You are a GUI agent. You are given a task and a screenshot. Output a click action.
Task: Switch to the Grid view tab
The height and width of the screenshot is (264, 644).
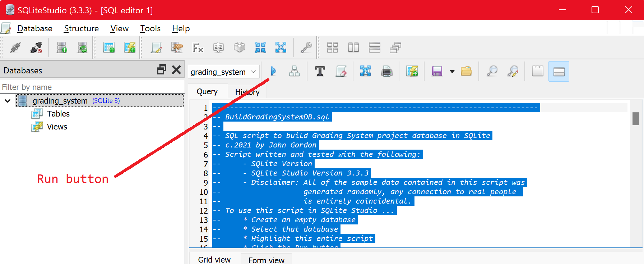(214, 259)
